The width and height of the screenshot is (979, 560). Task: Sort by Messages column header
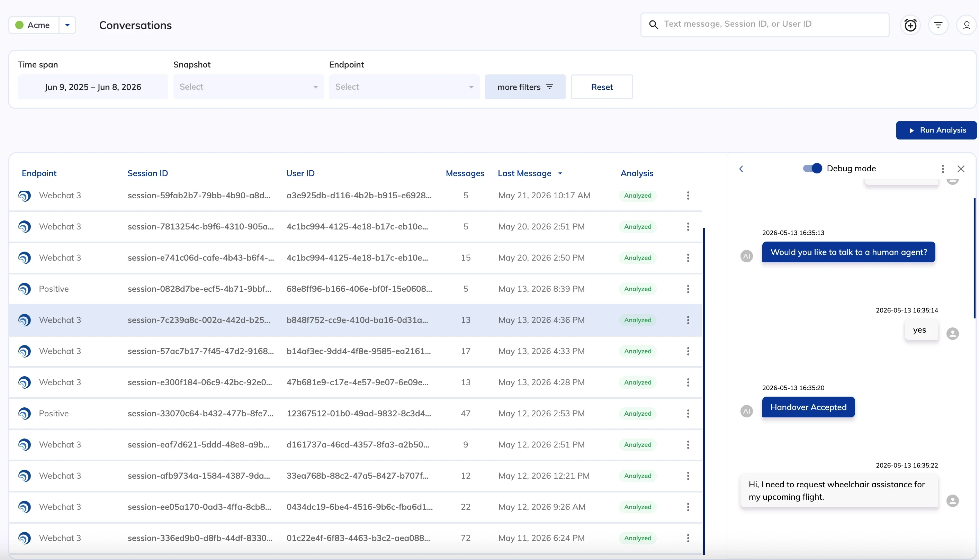pos(465,173)
